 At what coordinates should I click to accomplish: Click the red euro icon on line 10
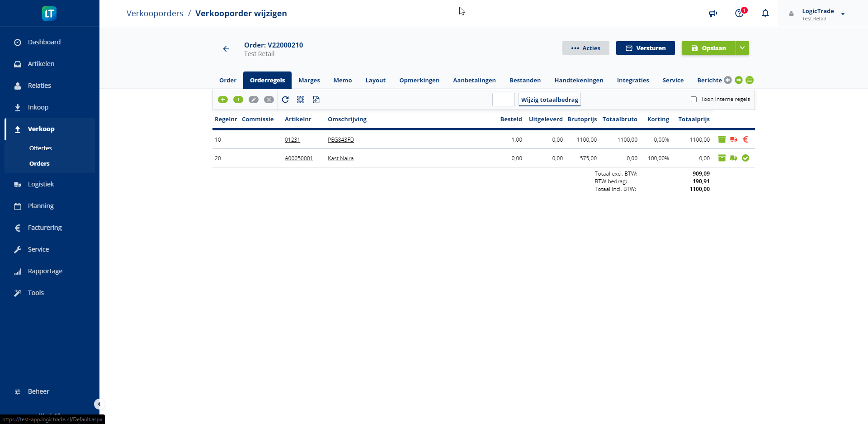(x=745, y=140)
